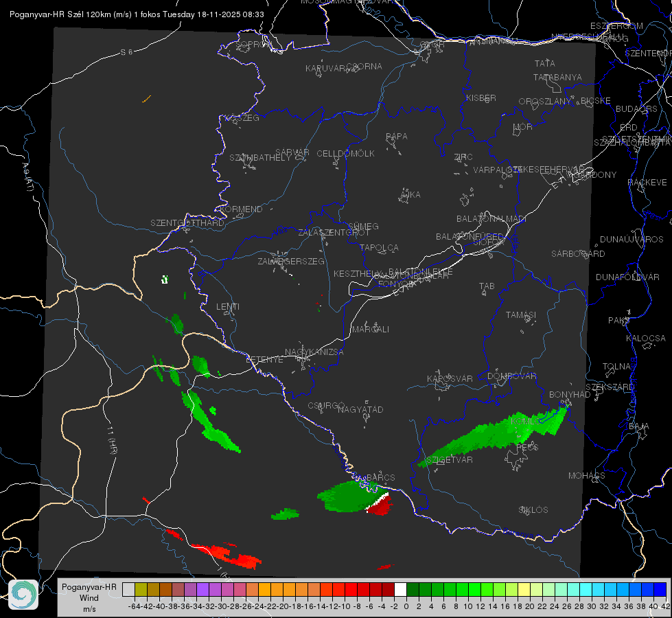This screenshot has height=618, width=672.
Task: Click the CSURGÓ town label
Action: (326, 406)
